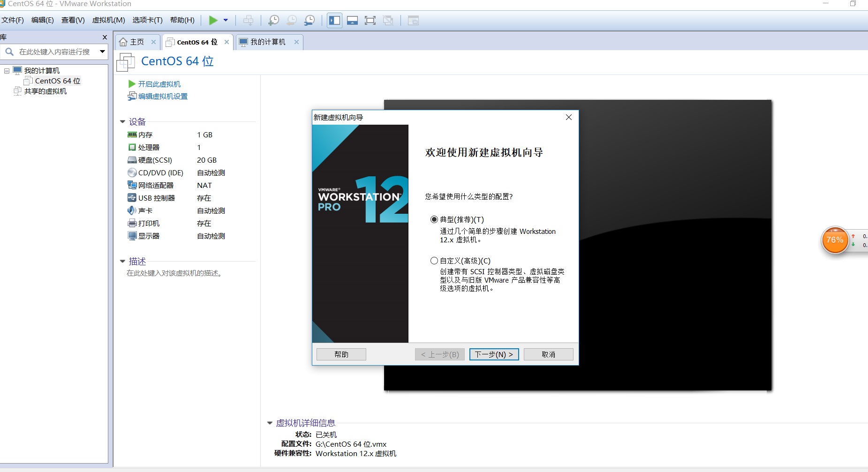Screen dimensions: 868x472
Task: Click the green power-on play toolbar icon
Action: [213, 20]
